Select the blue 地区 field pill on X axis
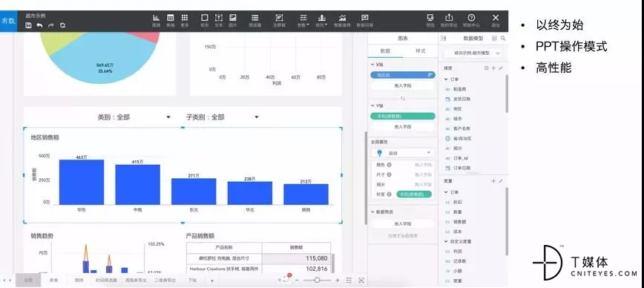The image size is (644, 288). coord(402,75)
